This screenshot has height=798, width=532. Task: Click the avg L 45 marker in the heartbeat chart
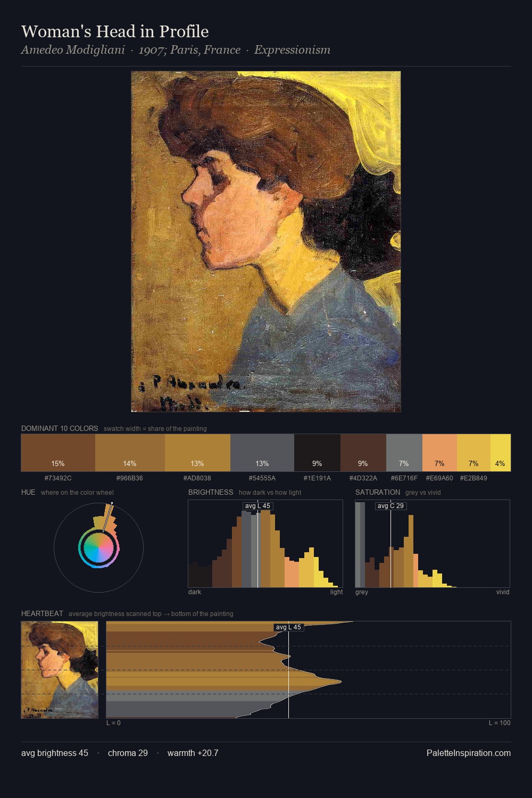pyautogui.click(x=288, y=627)
